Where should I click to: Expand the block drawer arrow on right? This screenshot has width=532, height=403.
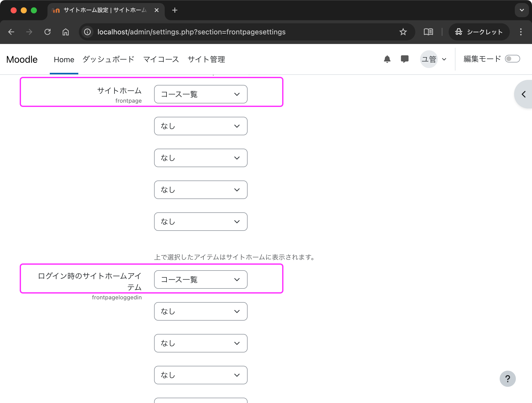524,94
